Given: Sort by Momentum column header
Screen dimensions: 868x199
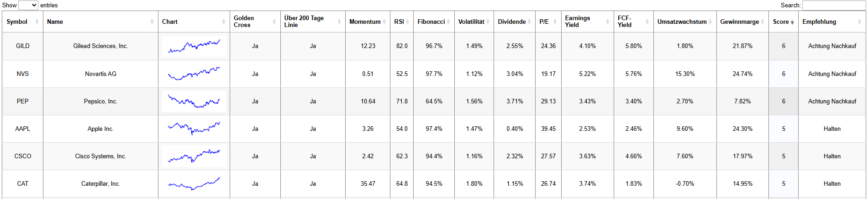Looking at the screenshot, I should pyautogui.click(x=364, y=22).
